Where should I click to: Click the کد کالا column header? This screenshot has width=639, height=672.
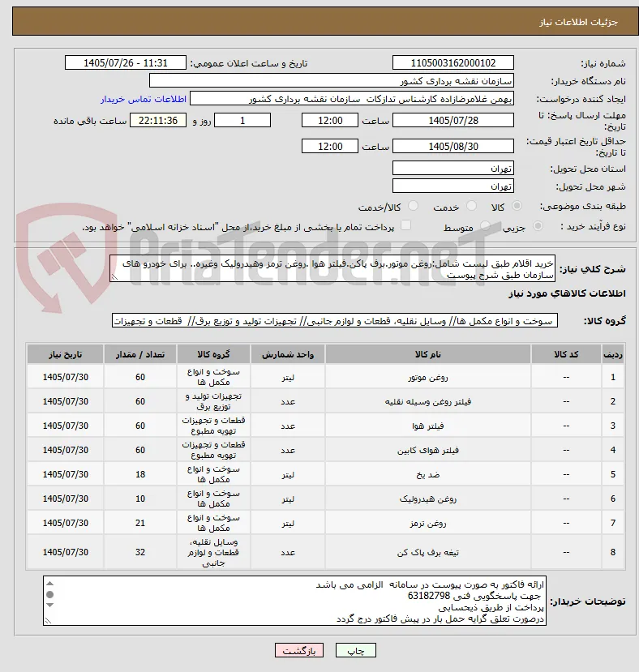point(566,354)
